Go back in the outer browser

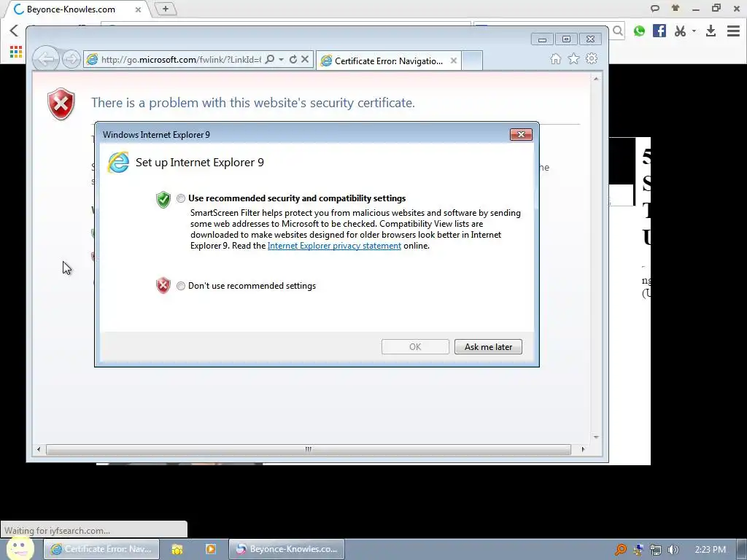(x=14, y=31)
